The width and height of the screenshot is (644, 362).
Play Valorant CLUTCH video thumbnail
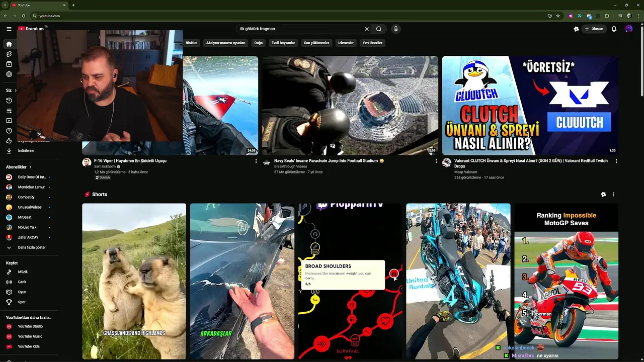[x=530, y=105]
